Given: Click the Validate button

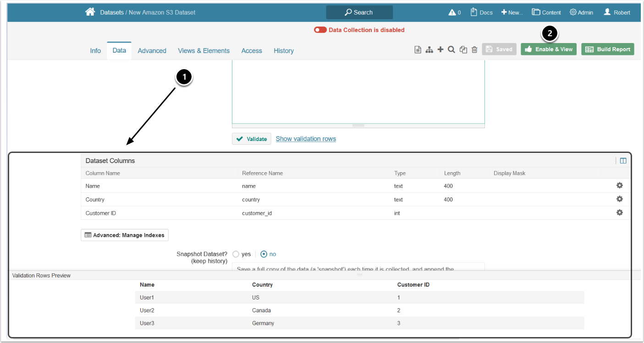Looking at the screenshot, I should 251,139.
